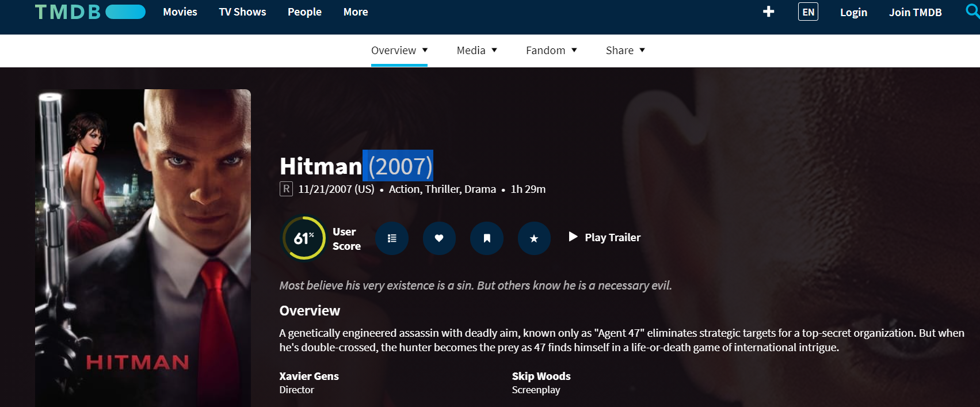Mark Hitman as favorite with heart icon

click(x=439, y=238)
